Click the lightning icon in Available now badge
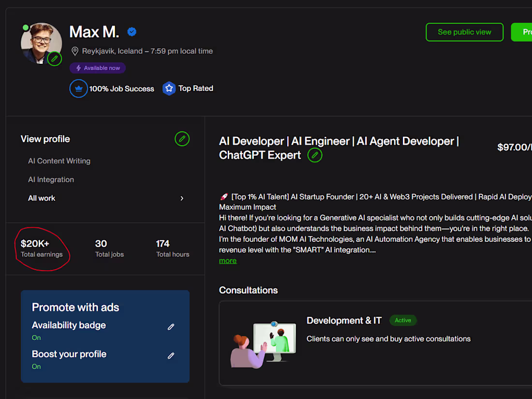This screenshot has height=399, width=532. tap(79, 68)
